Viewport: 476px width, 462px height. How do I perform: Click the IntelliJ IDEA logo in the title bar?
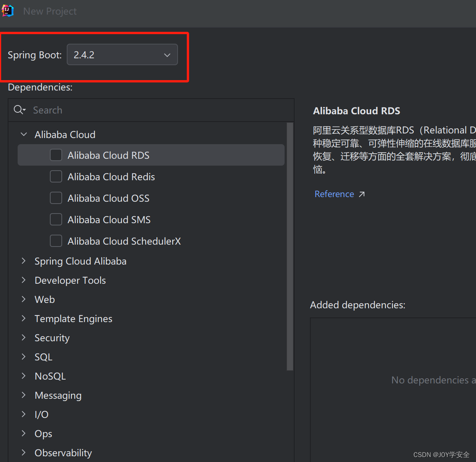(x=7, y=10)
